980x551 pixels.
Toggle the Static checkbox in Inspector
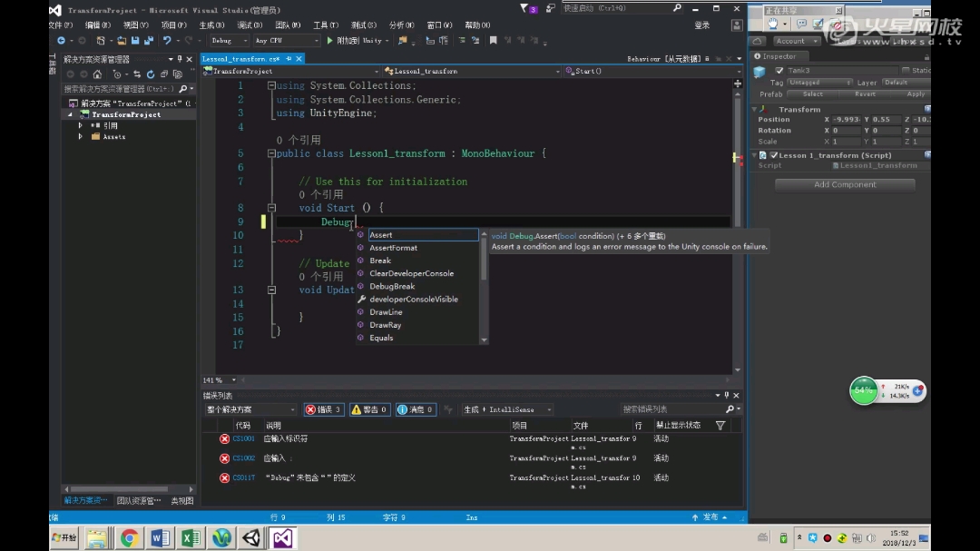click(x=905, y=70)
